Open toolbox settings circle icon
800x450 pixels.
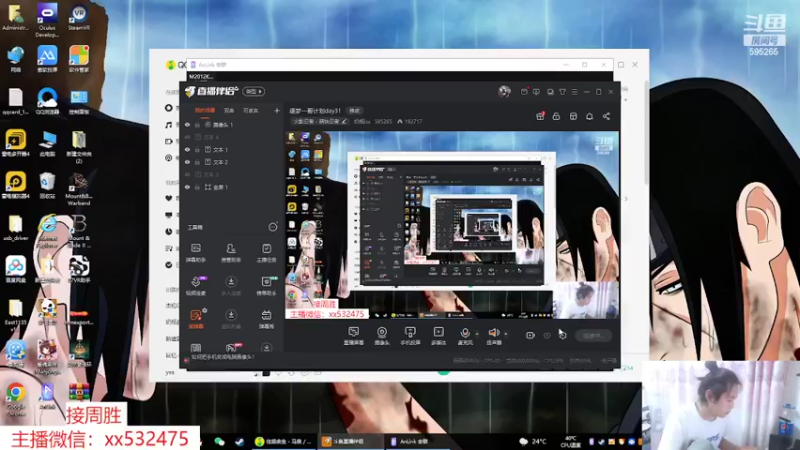(x=273, y=227)
